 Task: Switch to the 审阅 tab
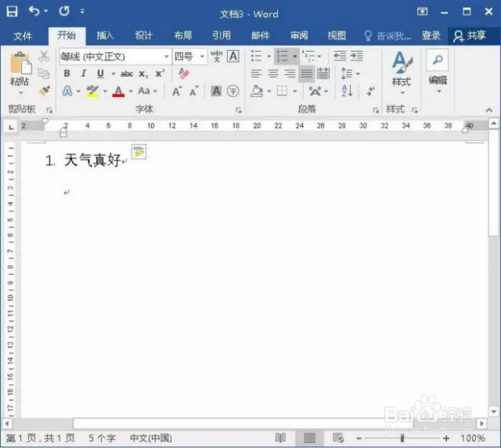pos(299,36)
